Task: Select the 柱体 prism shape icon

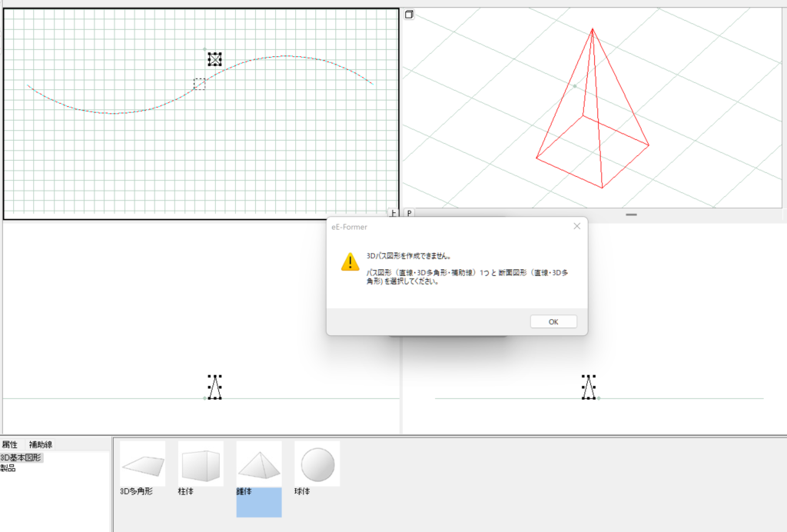Action: [x=201, y=464]
